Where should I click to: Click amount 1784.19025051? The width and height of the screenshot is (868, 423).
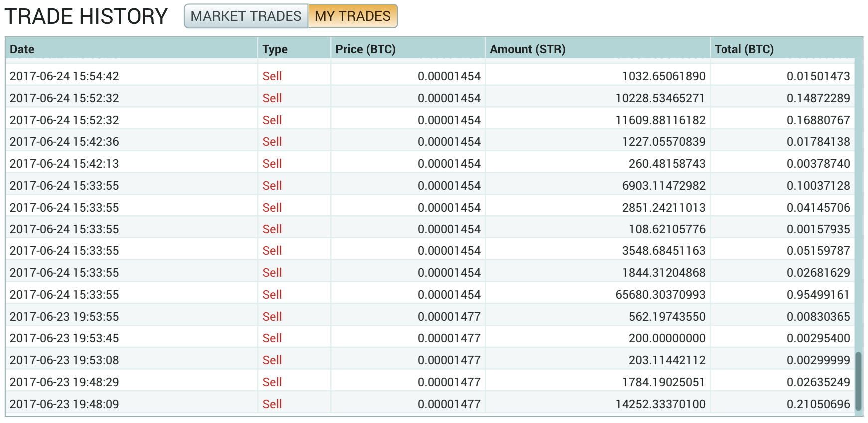(664, 382)
